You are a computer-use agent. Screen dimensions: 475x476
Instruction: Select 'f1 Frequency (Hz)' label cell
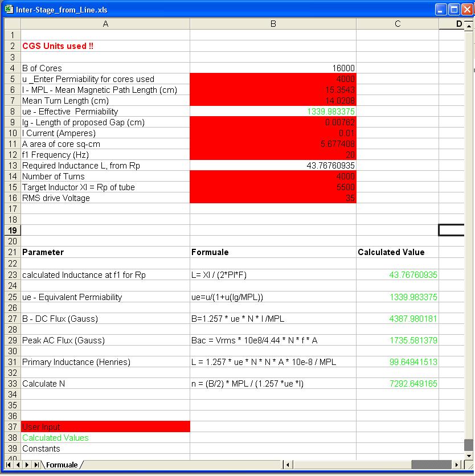click(105, 155)
